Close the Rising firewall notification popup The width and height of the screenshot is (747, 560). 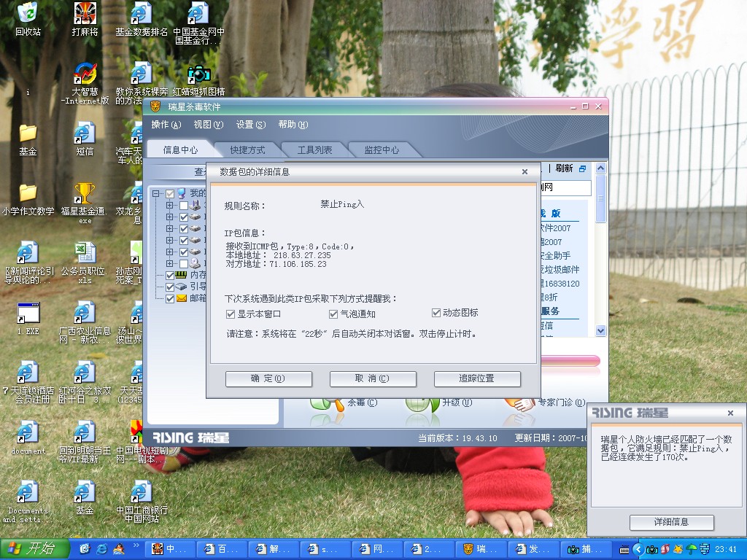click(x=730, y=413)
